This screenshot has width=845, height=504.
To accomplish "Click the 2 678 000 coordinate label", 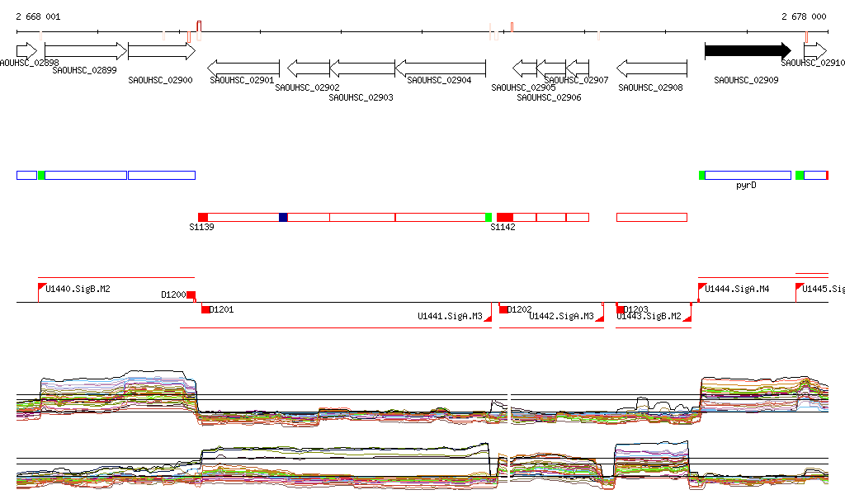I will (x=804, y=16).
